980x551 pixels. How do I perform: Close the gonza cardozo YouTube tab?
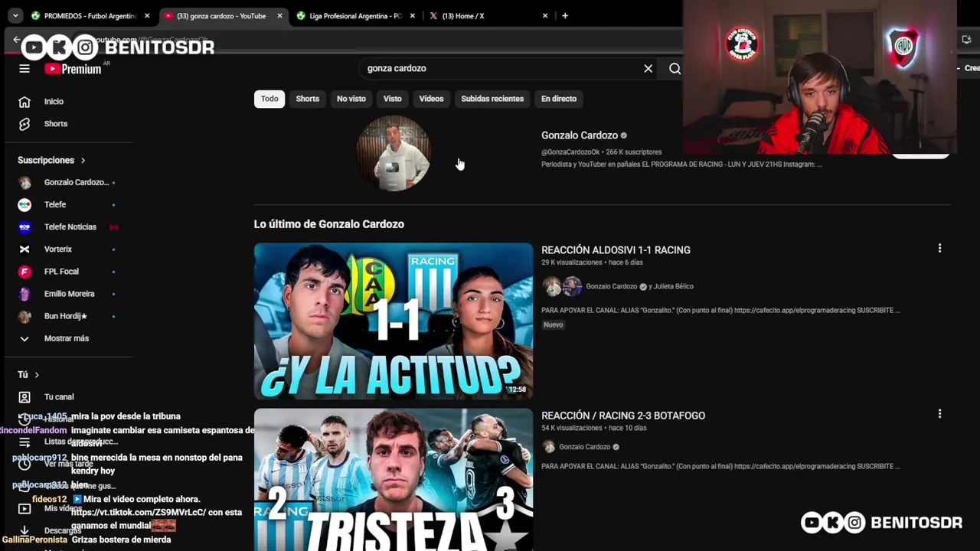(279, 15)
